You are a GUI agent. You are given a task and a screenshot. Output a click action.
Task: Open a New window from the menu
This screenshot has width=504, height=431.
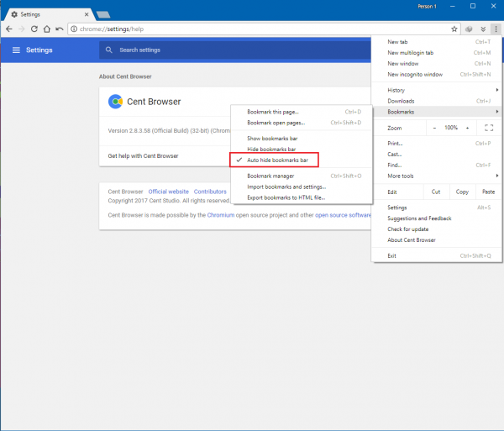coord(437,64)
